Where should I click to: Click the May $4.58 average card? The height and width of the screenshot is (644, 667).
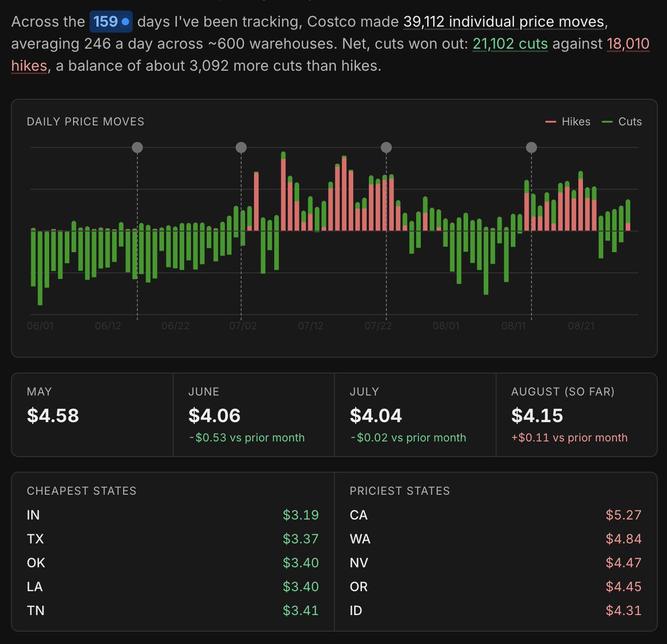pyautogui.click(x=92, y=415)
